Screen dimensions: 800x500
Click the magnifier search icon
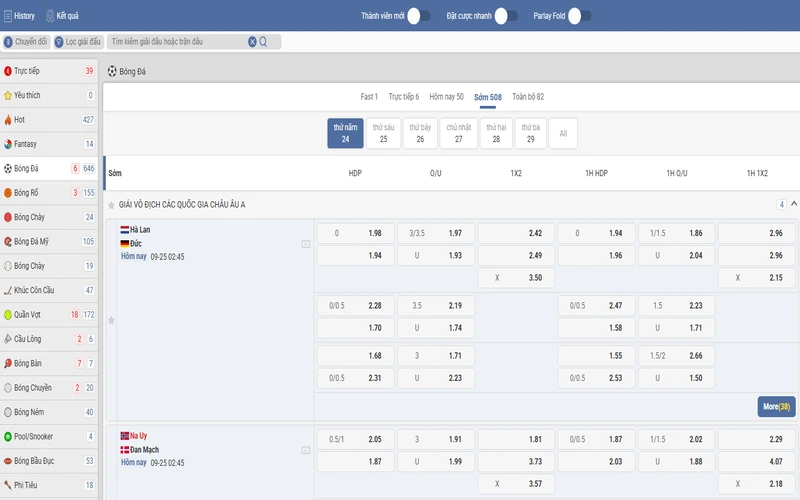(x=263, y=42)
